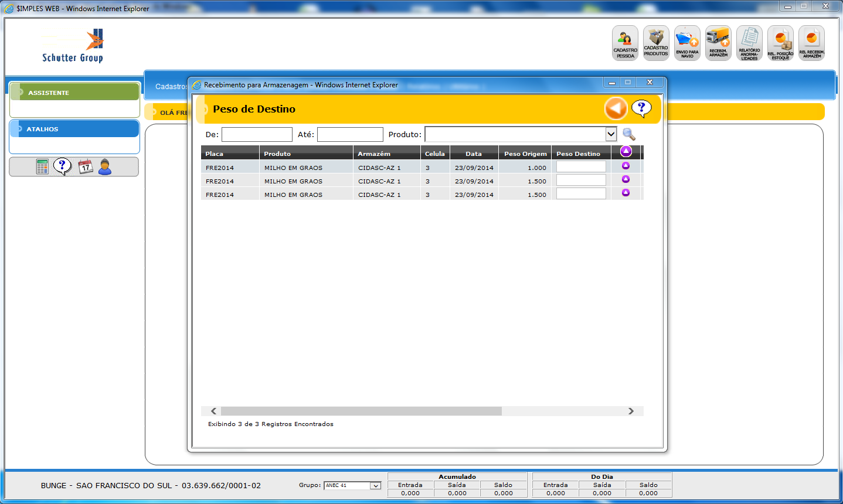Click the user profile icon in sidebar

105,167
